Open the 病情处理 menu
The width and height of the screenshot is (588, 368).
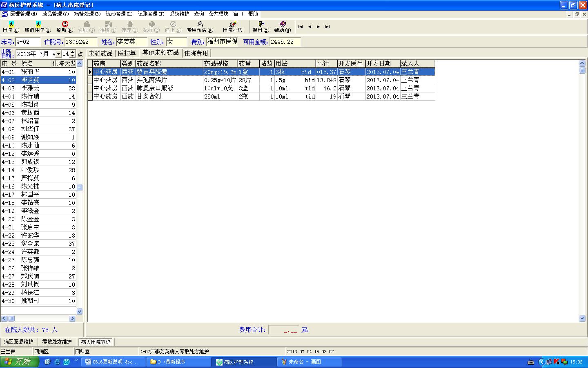tap(87, 14)
